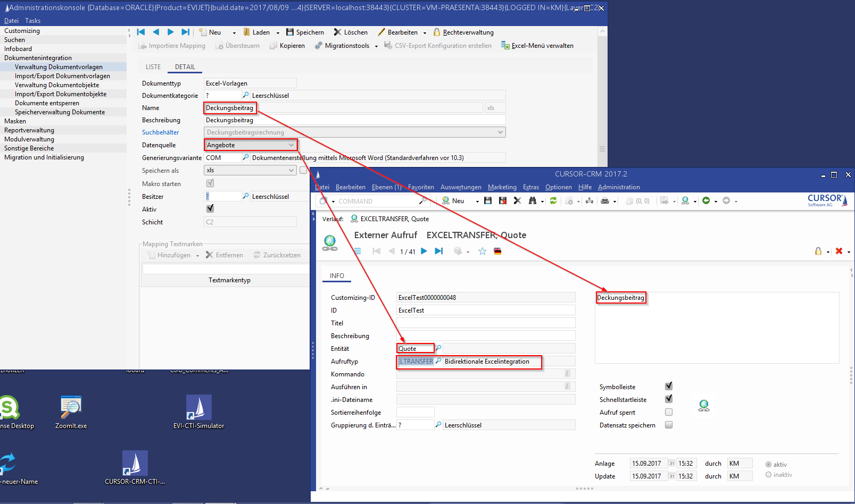The height and width of the screenshot is (504, 855).
Task: Mark record as favorite with star icon
Action: coord(482,251)
